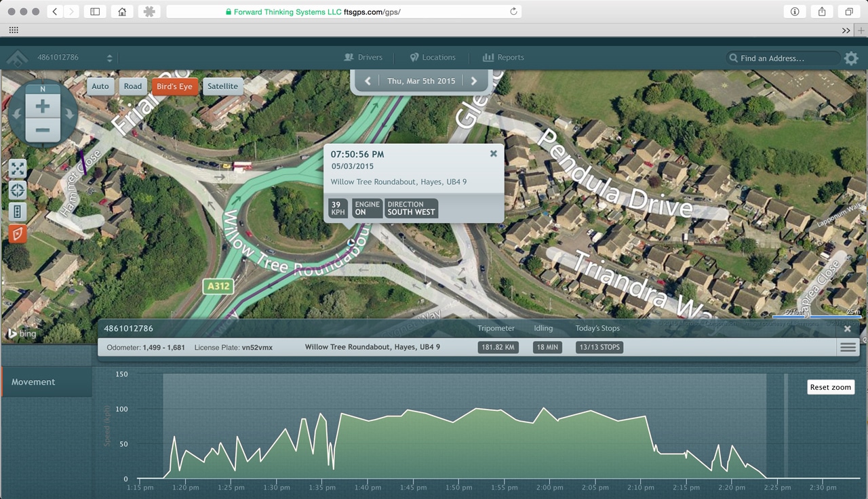Click the speed graph peak near 2:00 pm

coord(544,408)
